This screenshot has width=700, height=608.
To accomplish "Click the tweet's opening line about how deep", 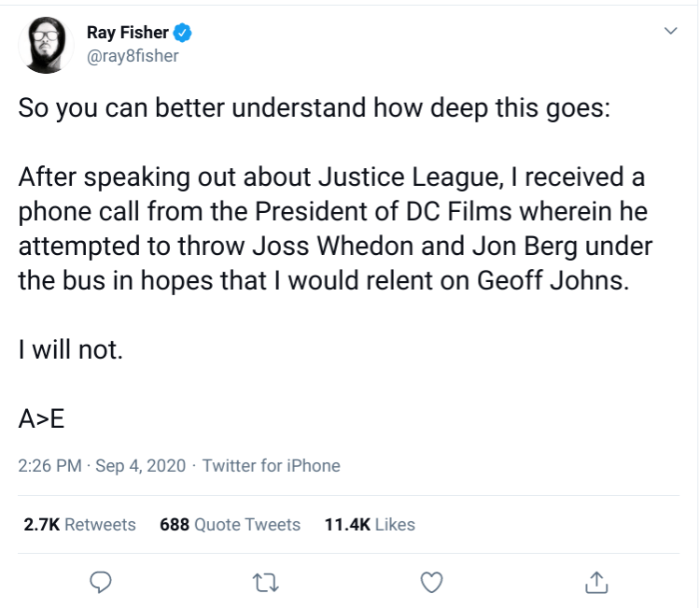I will tap(314, 107).
